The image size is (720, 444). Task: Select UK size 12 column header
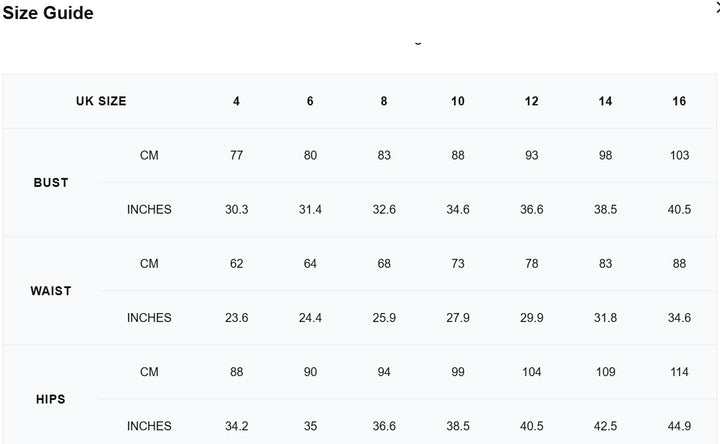pyautogui.click(x=531, y=101)
